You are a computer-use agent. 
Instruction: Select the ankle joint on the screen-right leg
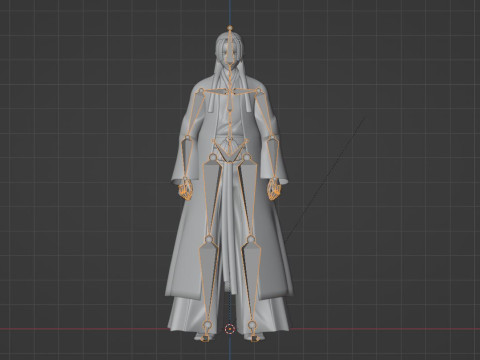252,324
